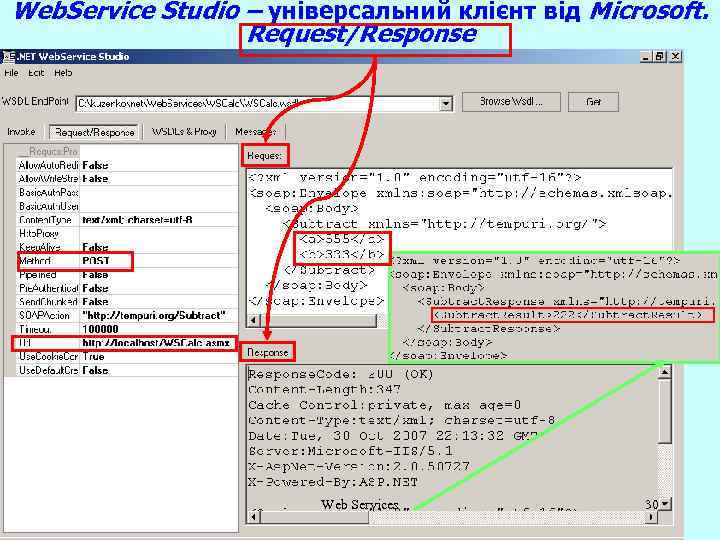This screenshot has height=540, width=720.
Task: Click the response pane vertical scrollbar thumb
Action: (x=664, y=411)
